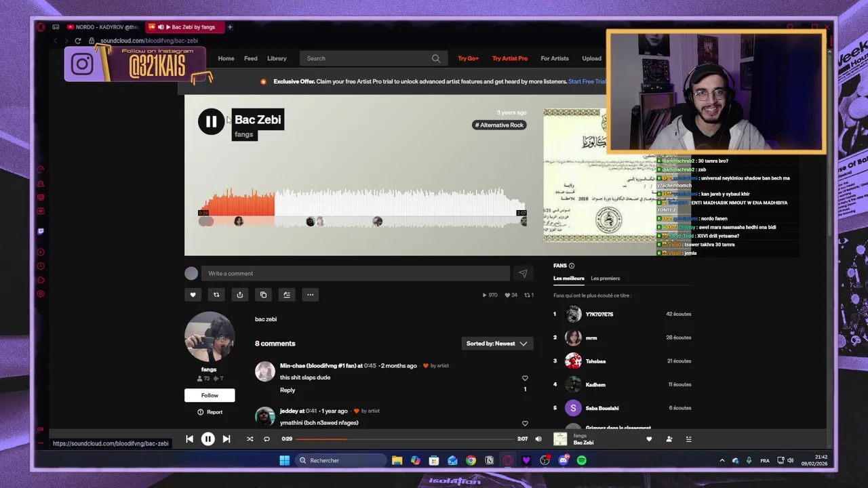Like the current track in the player bar
Viewport: 868px width, 488px height.
click(x=649, y=439)
